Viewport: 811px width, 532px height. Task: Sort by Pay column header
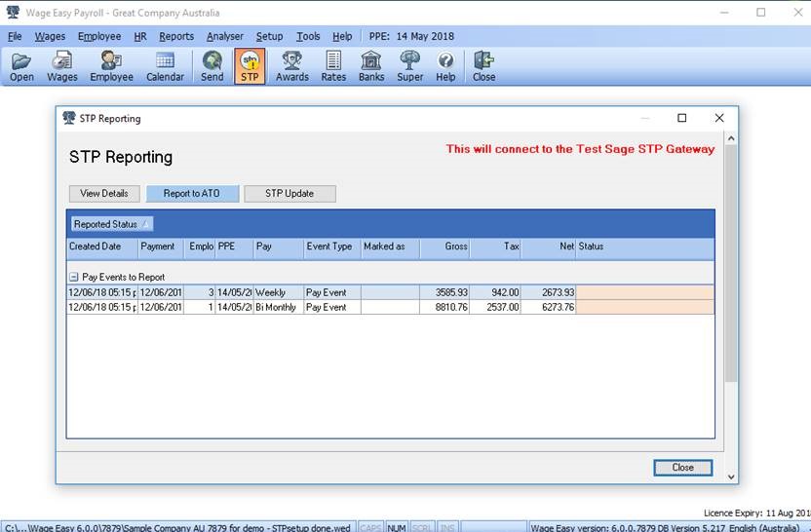coord(278,247)
